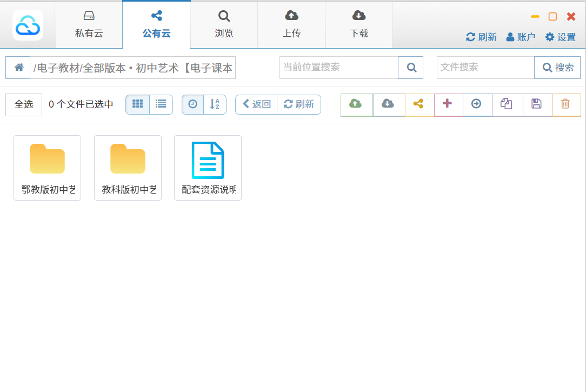
Task: Click the floppy disk save icon
Action: click(537, 105)
